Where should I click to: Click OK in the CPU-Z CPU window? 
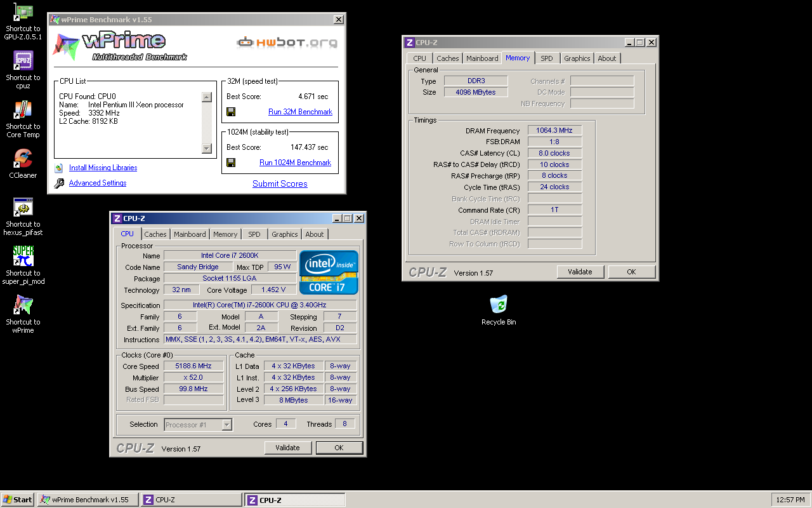[339, 448]
